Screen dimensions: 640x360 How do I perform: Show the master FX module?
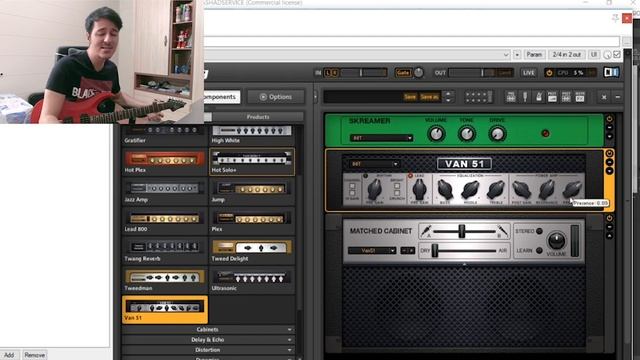[580, 97]
